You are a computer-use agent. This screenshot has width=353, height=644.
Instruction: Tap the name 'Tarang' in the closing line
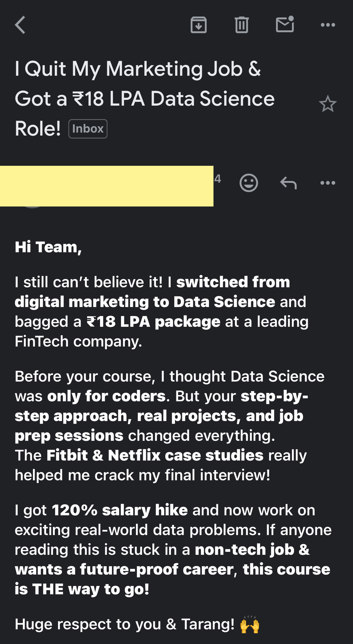pos(208,625)
